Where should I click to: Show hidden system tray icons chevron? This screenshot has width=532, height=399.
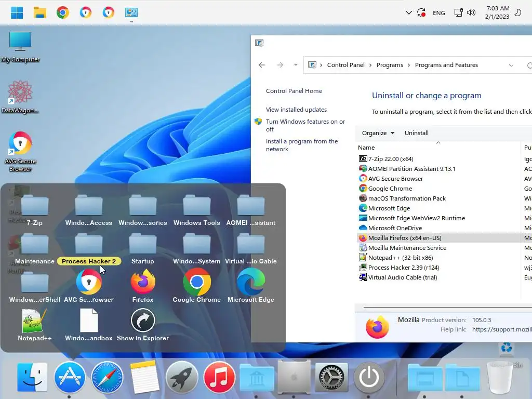(x=409, y=12)
